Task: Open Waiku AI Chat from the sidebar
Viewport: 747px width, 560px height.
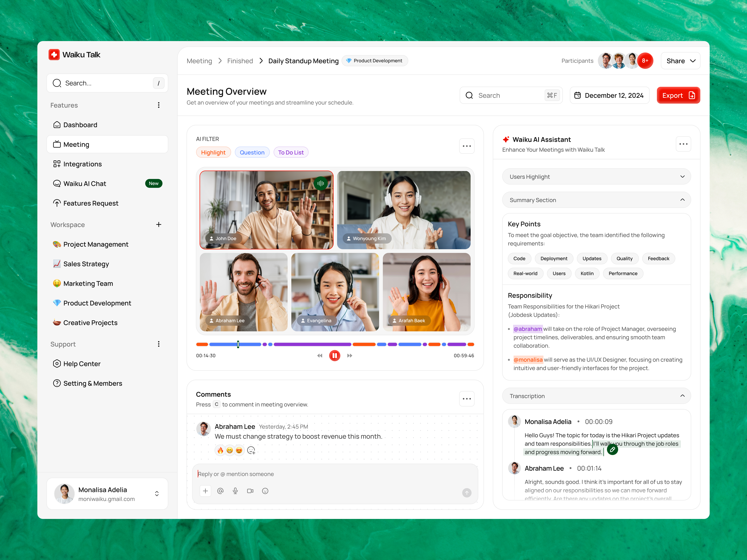Action: coord(85,183)
